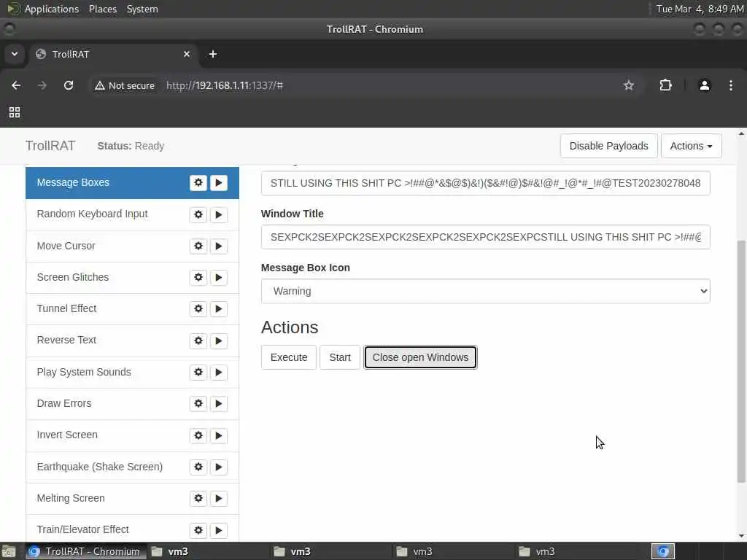
Task: Click the Execute button
Action: (289, 357)
